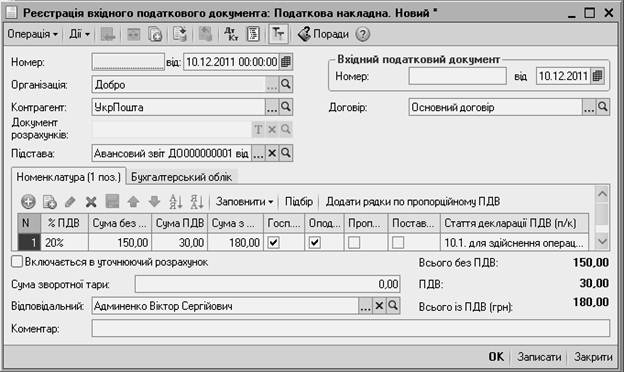Click the Дт/Кт postings toolbar icon

click(x=231, y=34)
